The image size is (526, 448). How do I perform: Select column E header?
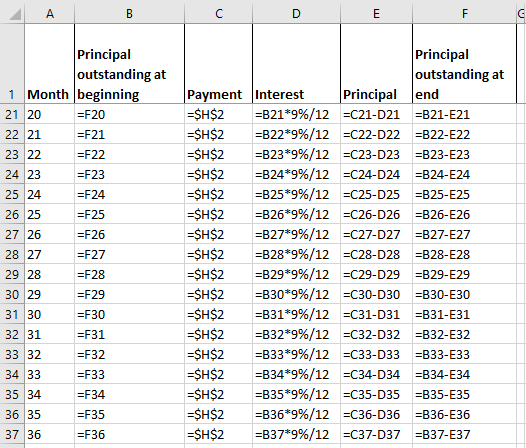pyautogui.click(x=376, y=13)
